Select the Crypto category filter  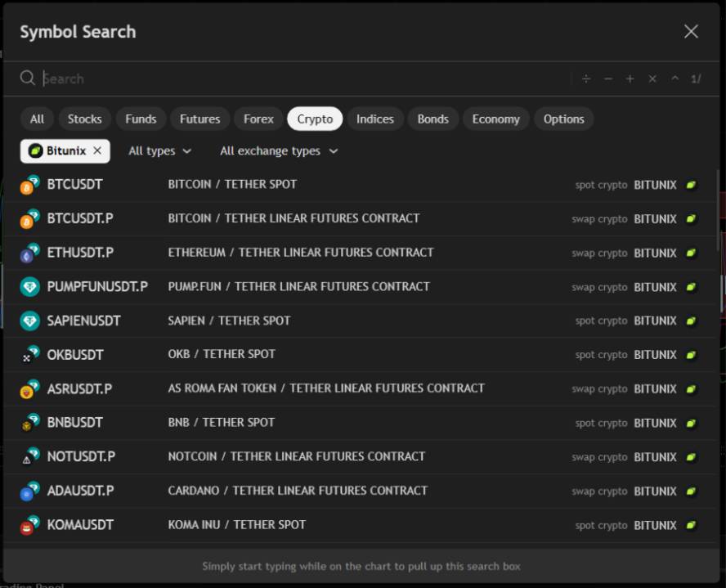pos(315,119)
